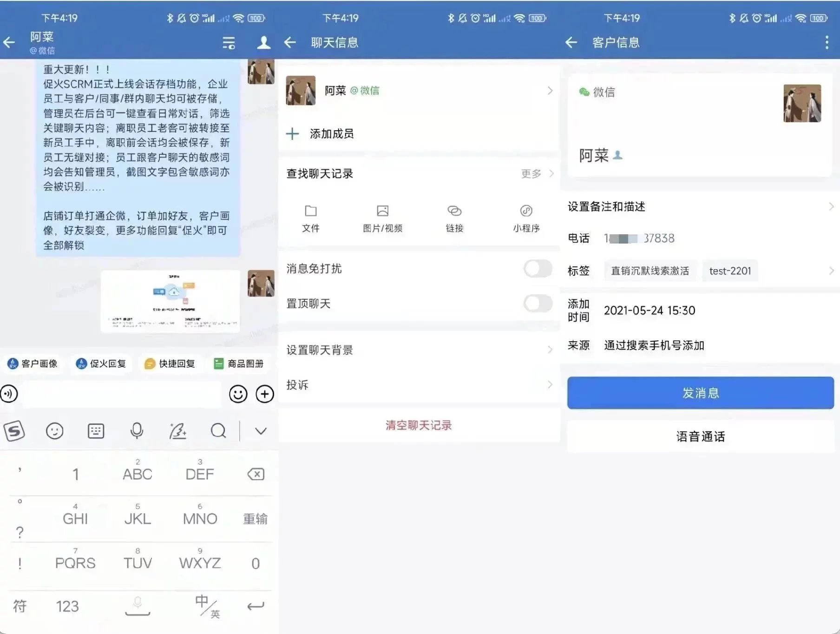840x634 pixels.
Task: Tap the GHI key
Action: point(75,515)
